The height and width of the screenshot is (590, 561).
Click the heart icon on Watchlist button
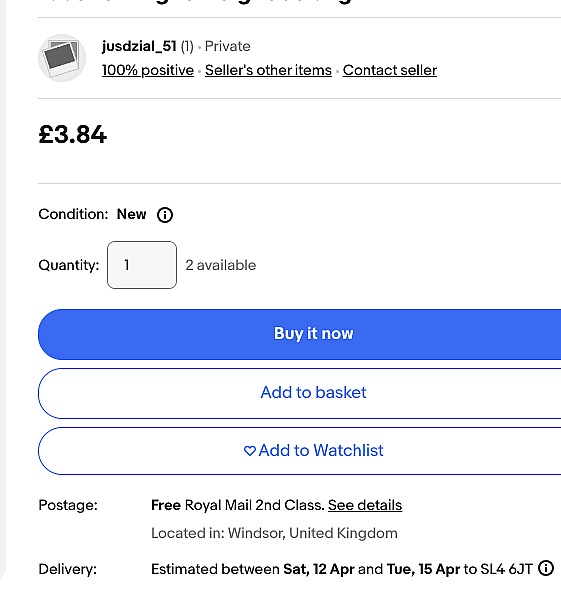(x=249, y=451)
